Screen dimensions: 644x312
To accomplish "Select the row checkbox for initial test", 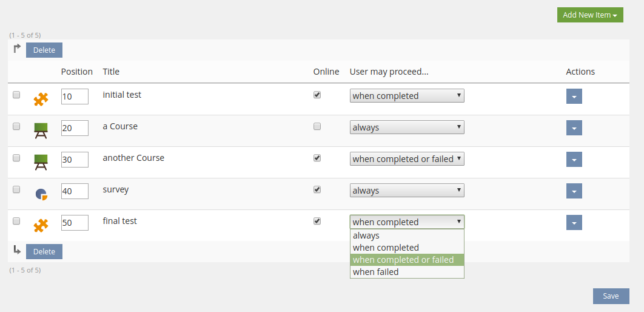I will [x=16, y=95].
